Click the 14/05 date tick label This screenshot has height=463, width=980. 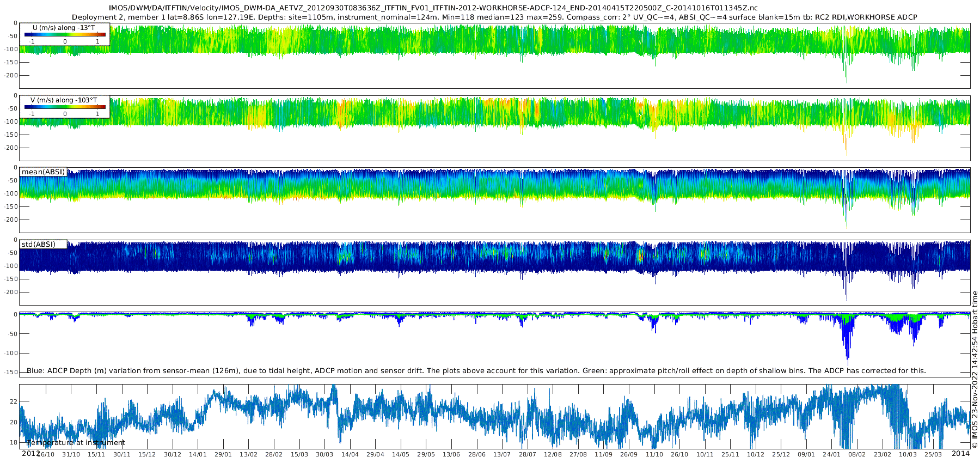point(401,455)
